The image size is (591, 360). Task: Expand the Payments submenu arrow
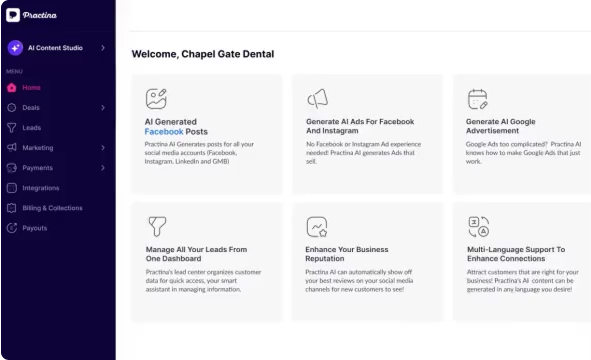(x=103, y=168)
